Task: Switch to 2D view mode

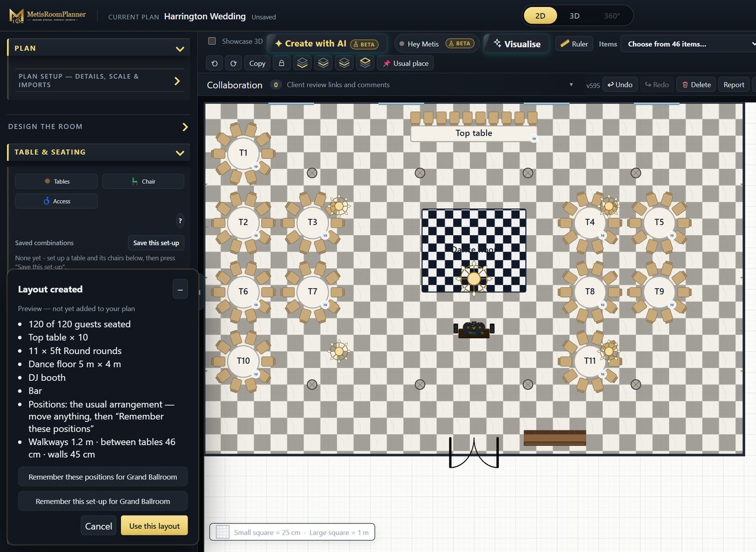Action: [540, 16]
